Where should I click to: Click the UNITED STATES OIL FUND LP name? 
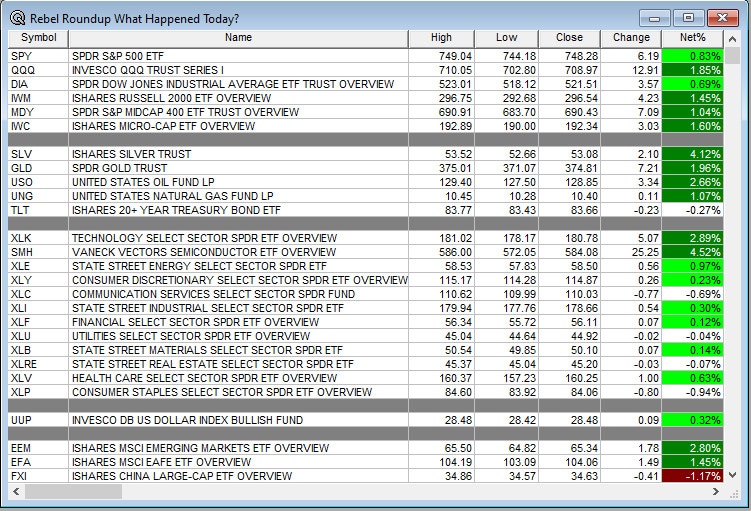coord(143,182)
